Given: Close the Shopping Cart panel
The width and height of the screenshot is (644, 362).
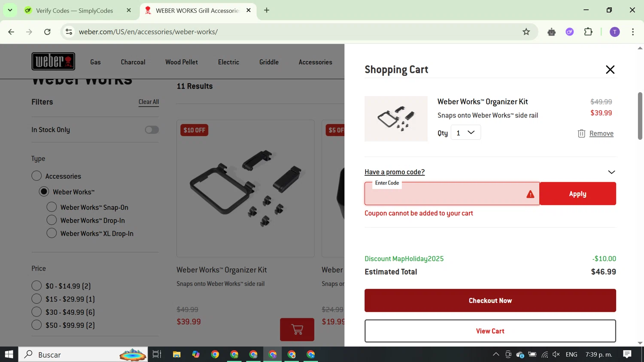Looking at the screenshot, I should click(x=610, y=69).
